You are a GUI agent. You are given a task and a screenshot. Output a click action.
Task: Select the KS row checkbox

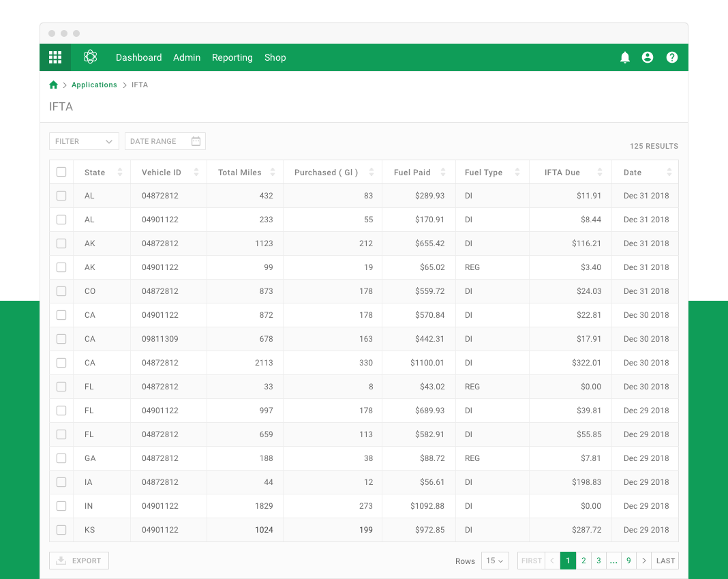(x=61, y=530)
